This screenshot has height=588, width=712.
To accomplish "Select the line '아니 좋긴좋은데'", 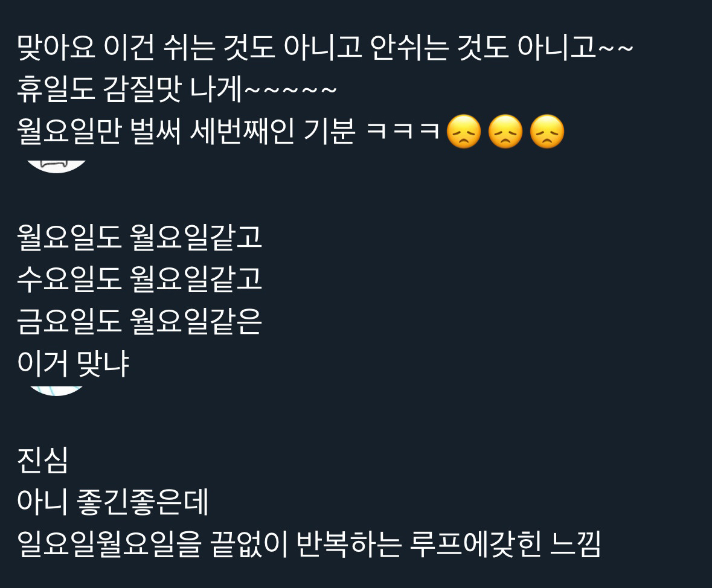I will tap(112, 502).
